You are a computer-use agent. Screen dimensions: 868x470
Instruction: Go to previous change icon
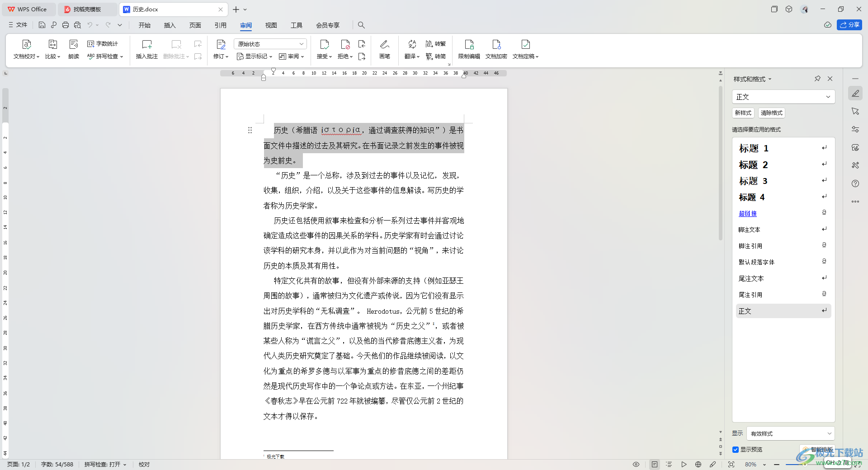pyautogui.click(x=362, y=44)
